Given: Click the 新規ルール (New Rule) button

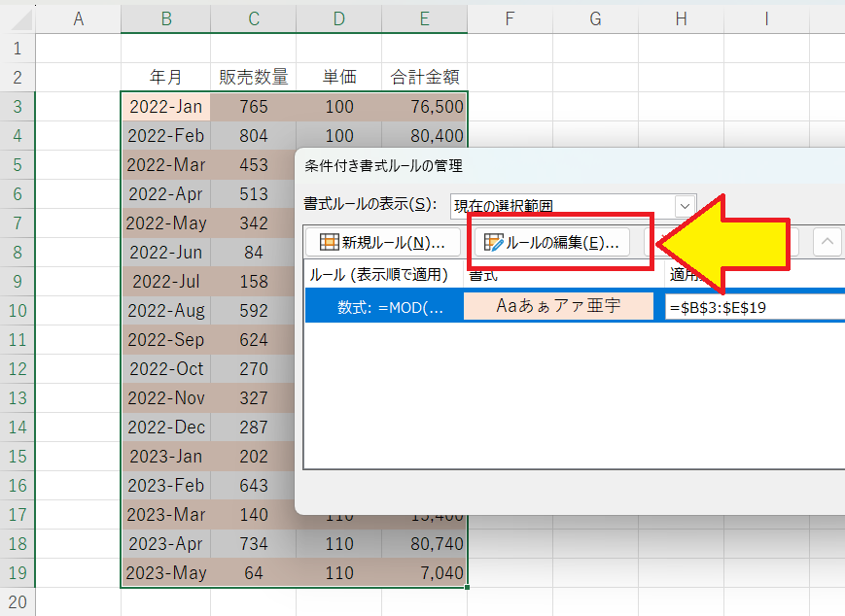Looking at the screenshot, I should (382, 242).
